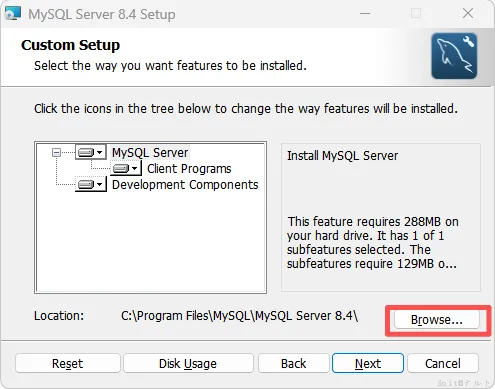Open Client Programs feature dropdown arrow
This screenshot has height=389, width=495.
(x=134, y=169)
